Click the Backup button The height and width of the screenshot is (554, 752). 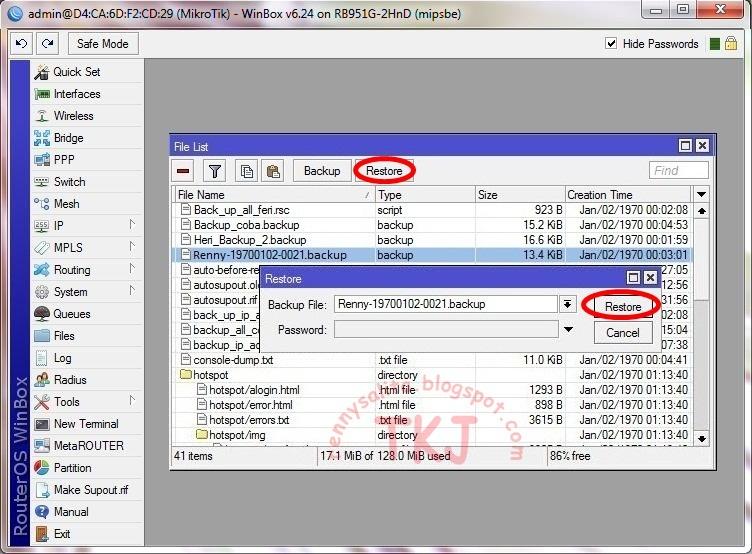pos(322,171)
